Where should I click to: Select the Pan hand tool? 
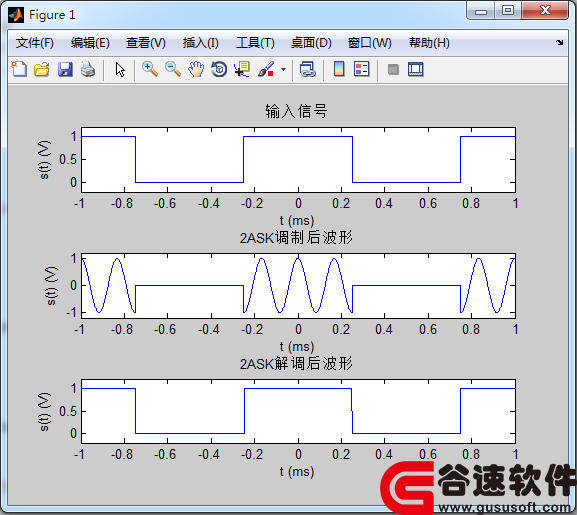click(x=196, y=69)
